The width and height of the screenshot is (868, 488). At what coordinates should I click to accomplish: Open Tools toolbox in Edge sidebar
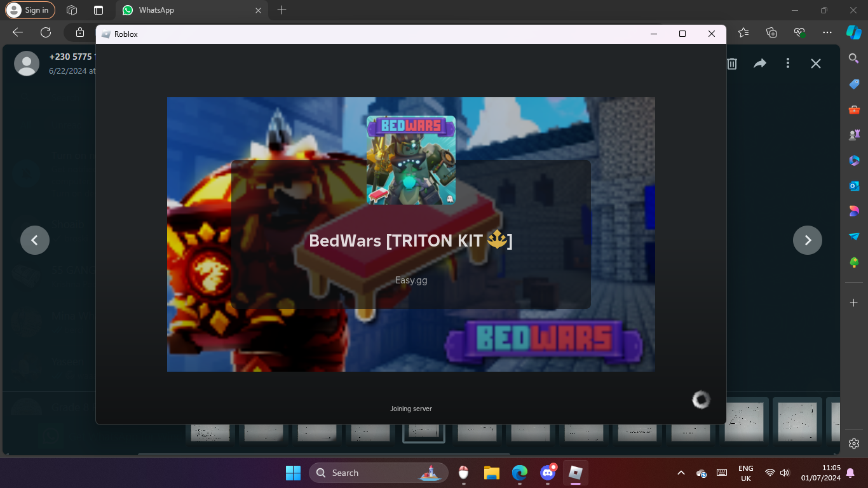pyautogui.click(x=854, y=109)
